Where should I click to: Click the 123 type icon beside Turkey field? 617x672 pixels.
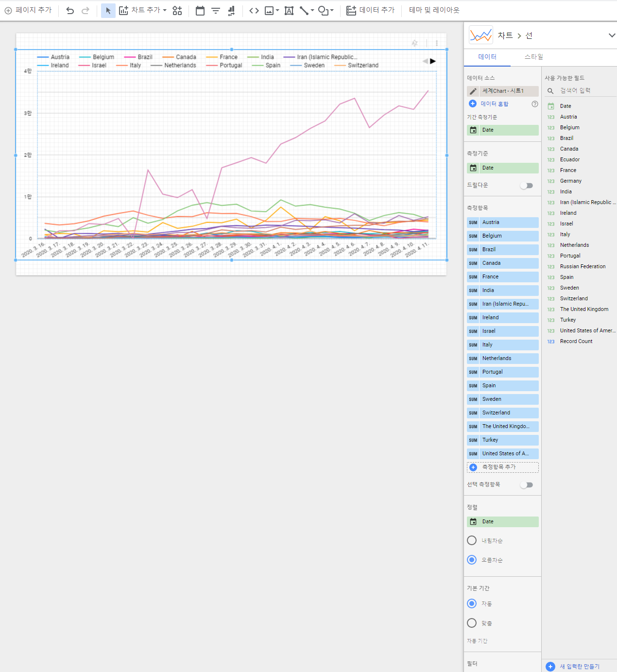click(551, 320)
